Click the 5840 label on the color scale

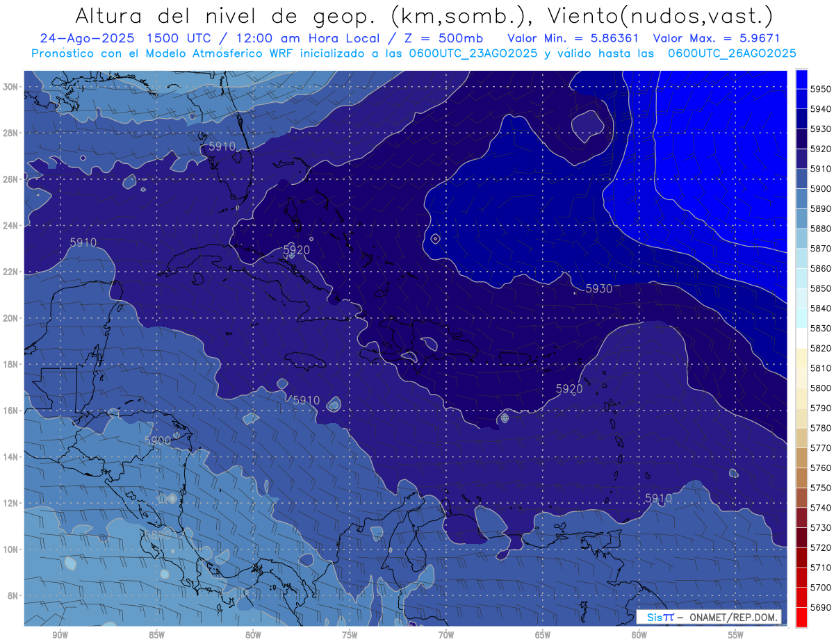tap(821, 308)
